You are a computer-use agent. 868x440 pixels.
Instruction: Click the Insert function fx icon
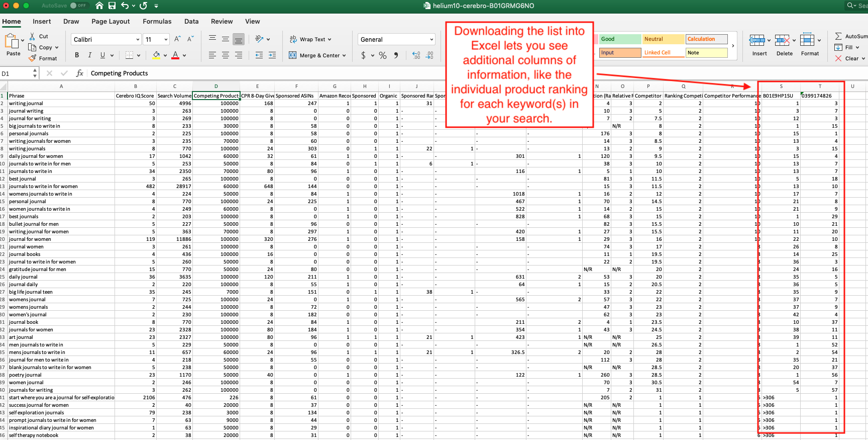[79, 73]
